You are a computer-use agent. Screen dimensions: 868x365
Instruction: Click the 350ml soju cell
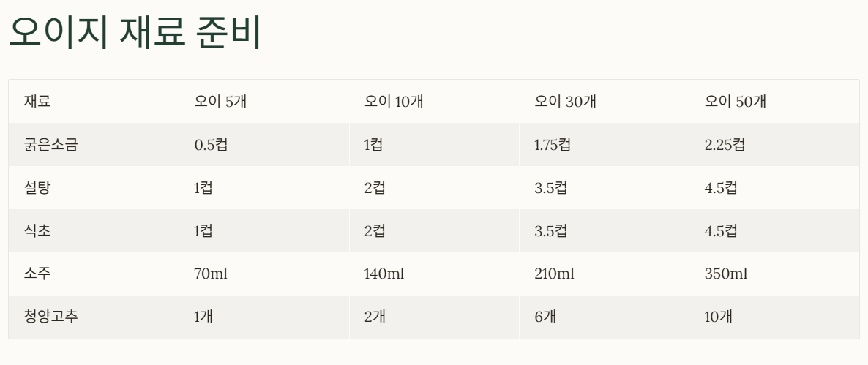tap(774, 274)
